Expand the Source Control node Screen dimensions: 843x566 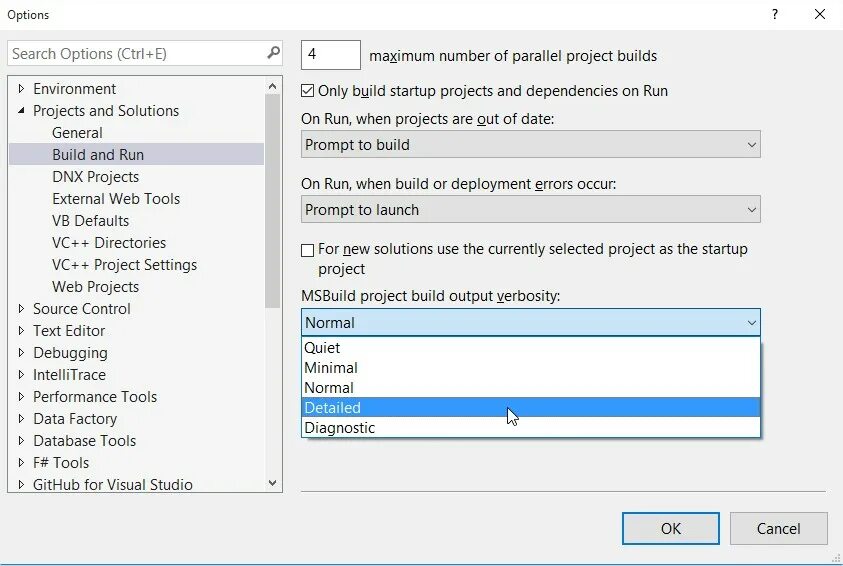coord(21,309)
